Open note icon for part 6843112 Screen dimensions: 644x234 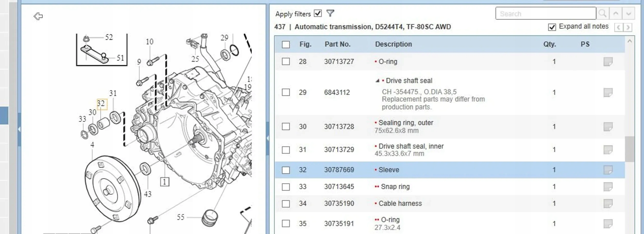pos(608,93)
